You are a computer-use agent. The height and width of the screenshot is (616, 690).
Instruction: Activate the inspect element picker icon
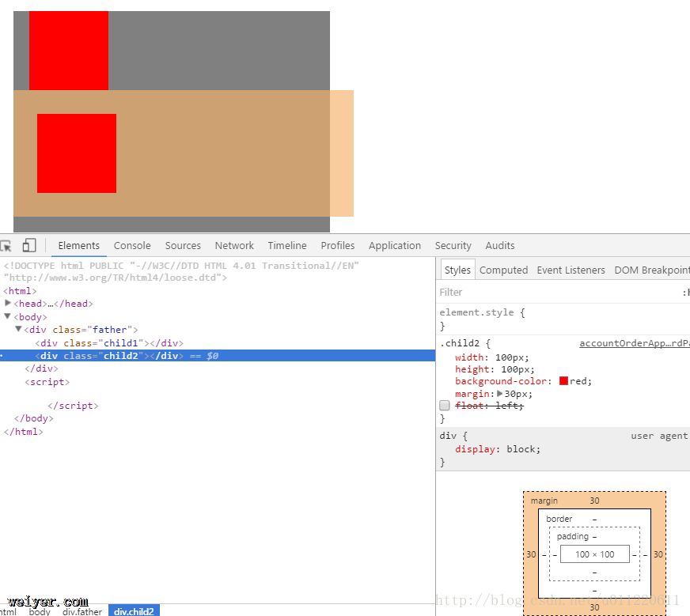point(6,245)
